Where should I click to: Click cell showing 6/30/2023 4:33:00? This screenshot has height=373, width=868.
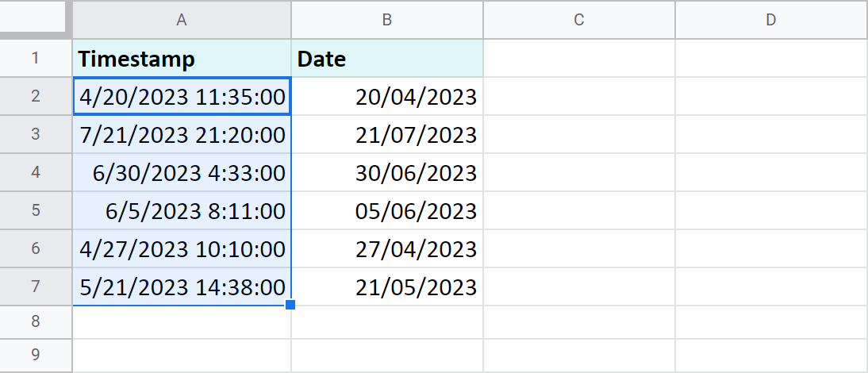(182, 173)
